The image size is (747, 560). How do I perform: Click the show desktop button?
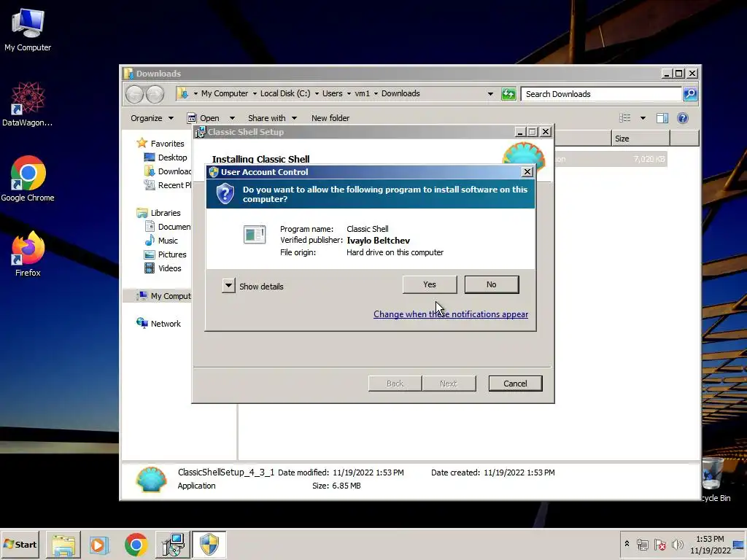click(740, 545)
